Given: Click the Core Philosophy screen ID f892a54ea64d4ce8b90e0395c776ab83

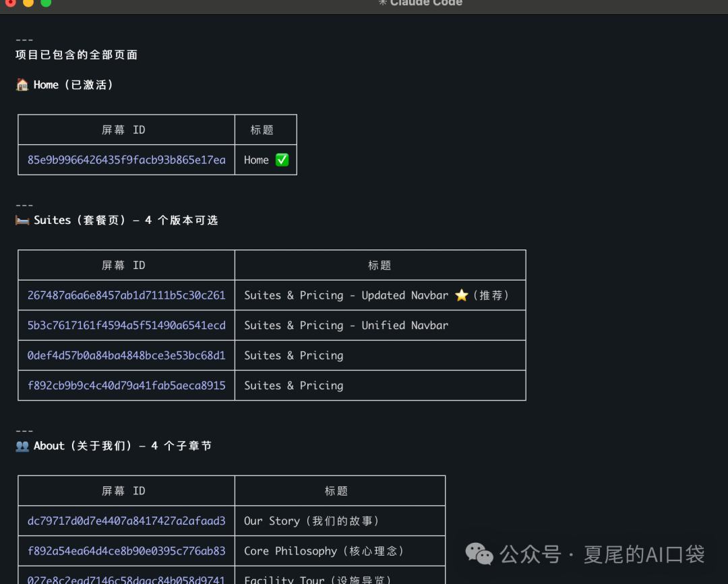Looking at the screenshot, I should [x=126, y=550].
